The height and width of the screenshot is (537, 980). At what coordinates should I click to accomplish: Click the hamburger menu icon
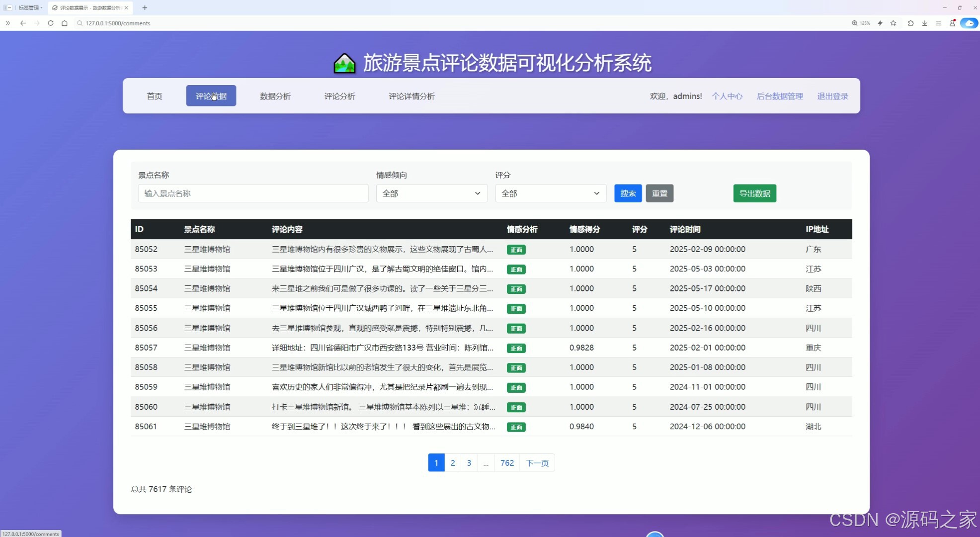pyautogui.click(x=938, y=23)
